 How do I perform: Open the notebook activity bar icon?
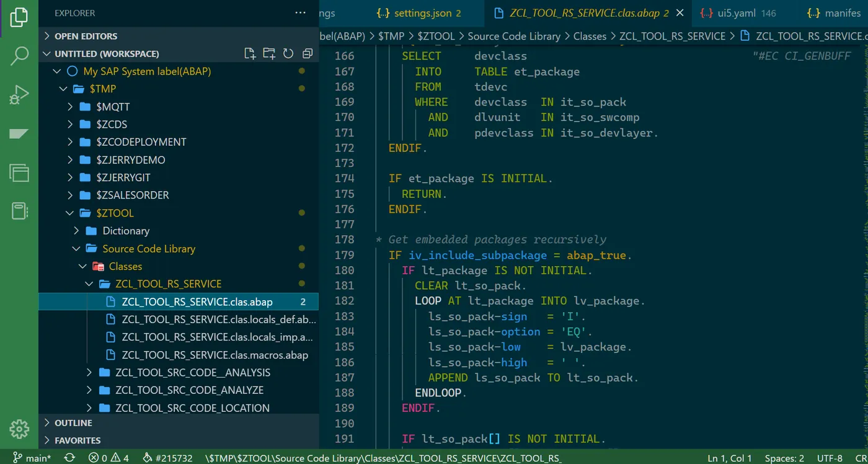click(19, 211)
